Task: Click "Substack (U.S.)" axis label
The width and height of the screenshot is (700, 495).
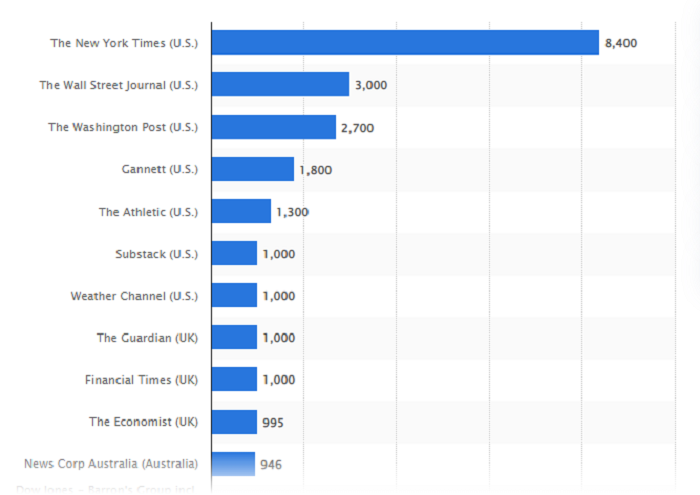Action: tap(156, 254)
